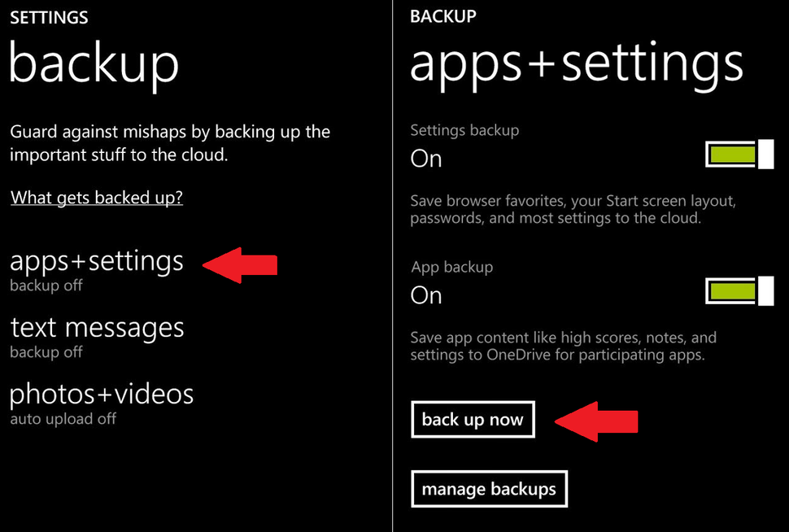Click the 'backup off' status under text messages
Screen dimensions: 789x532
pyautogui.click(x=46, y=352)
